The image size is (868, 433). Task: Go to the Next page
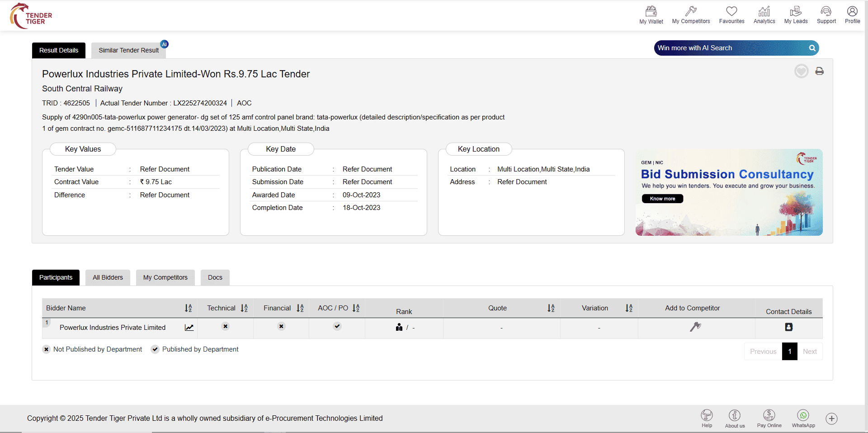[809, 352]
